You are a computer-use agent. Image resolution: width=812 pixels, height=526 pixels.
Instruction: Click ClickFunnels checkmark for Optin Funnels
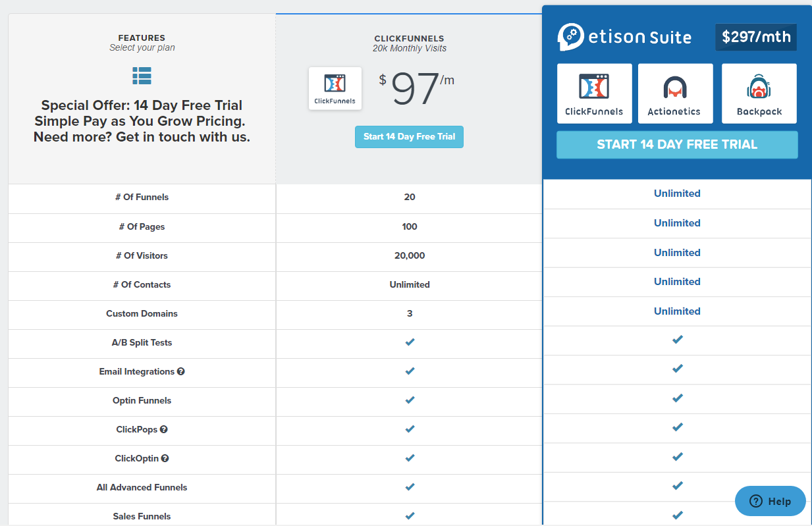click(410, 400)
